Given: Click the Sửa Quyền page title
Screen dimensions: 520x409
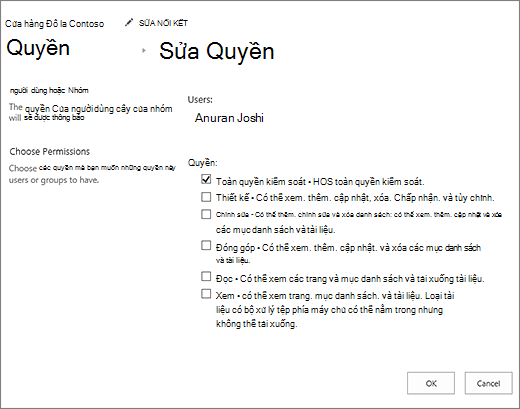Looking at the screenshot, I should [x=217, y=51].
